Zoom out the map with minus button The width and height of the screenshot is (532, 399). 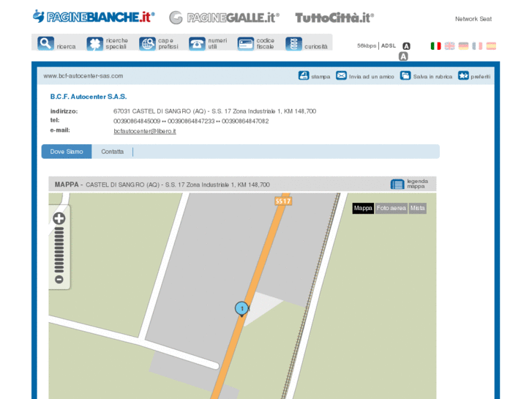59,280
